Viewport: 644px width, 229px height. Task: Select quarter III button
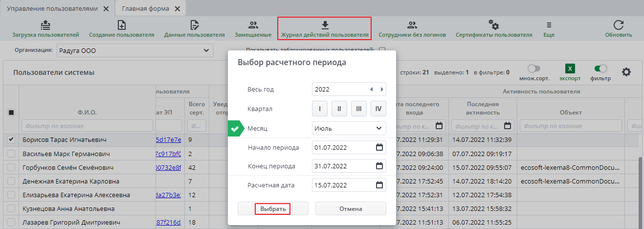click(x=359, y=109)
